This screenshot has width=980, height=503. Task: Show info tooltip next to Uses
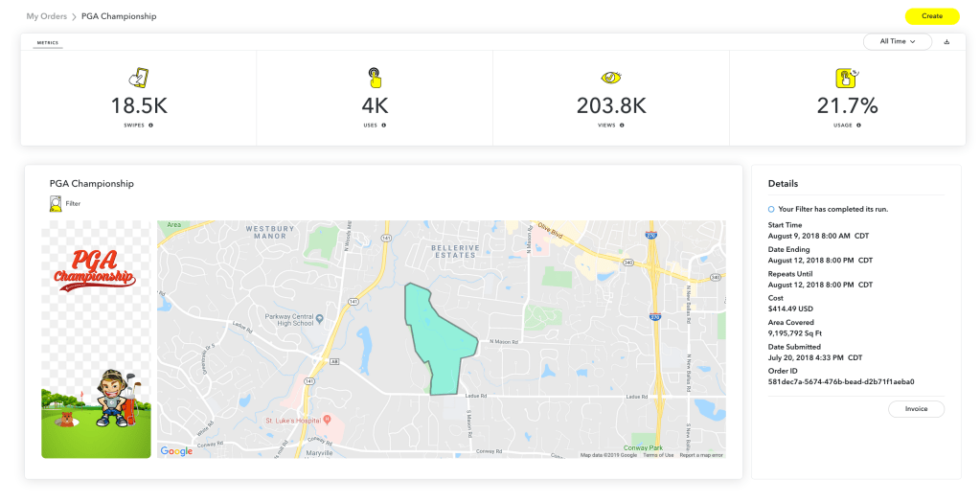(x=384, y=126)
